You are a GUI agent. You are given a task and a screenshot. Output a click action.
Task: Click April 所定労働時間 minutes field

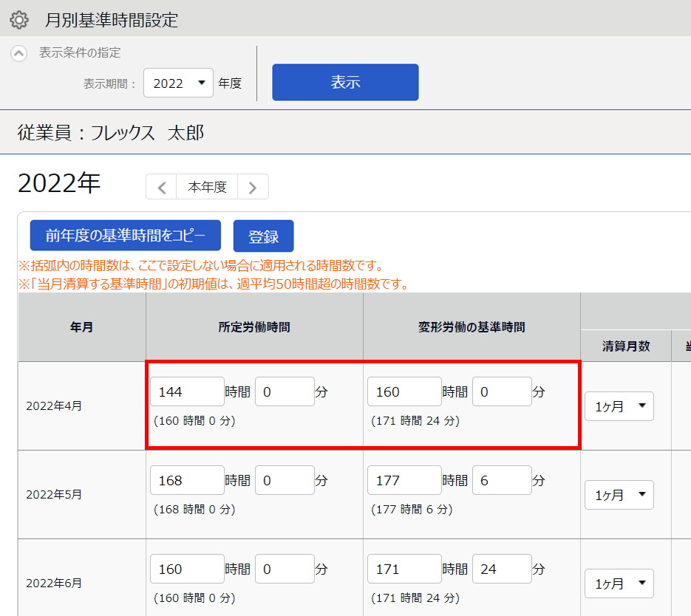pos(285,391)
